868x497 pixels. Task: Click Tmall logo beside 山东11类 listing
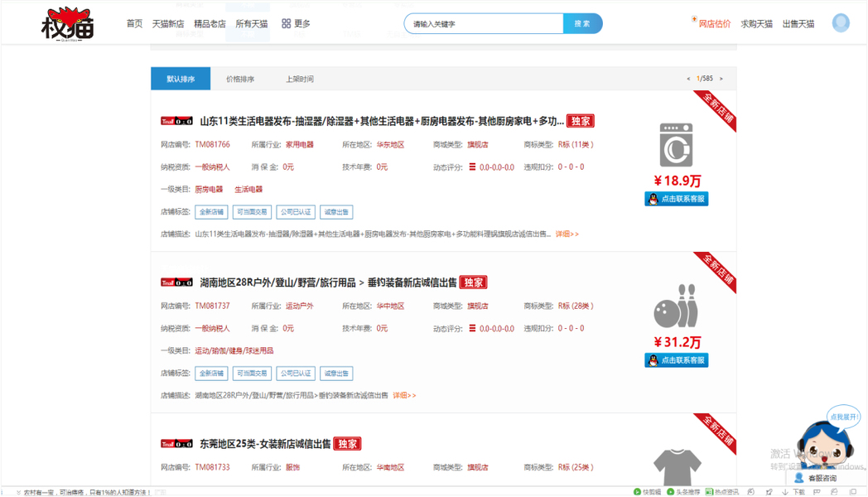click(176, 121)
